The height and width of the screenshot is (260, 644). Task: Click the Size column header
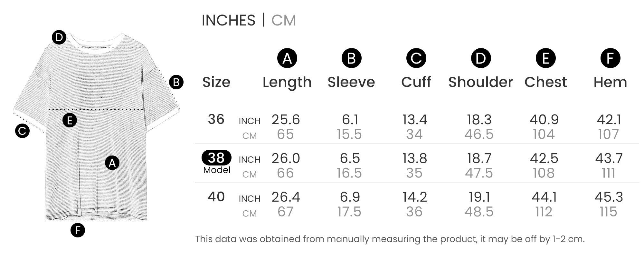216,82
